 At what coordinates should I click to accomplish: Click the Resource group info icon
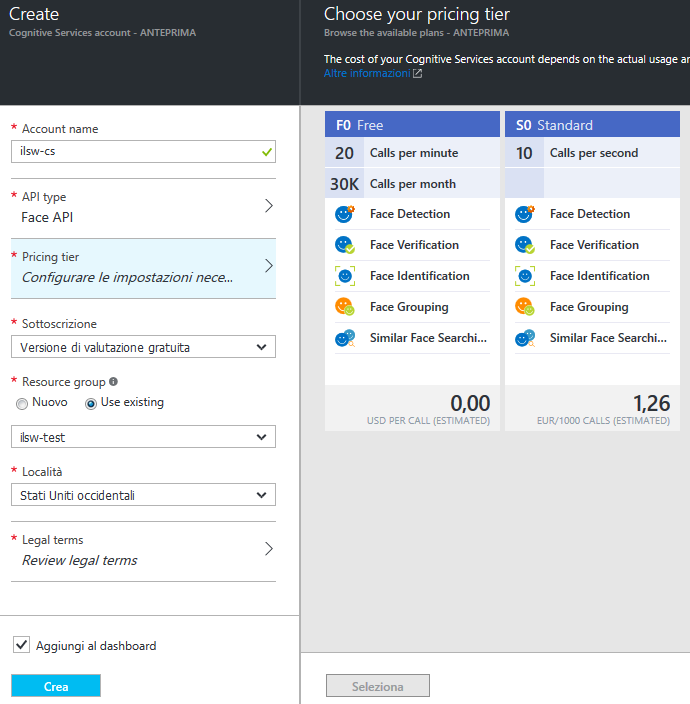pyautogui.click(x=114, y=381)
